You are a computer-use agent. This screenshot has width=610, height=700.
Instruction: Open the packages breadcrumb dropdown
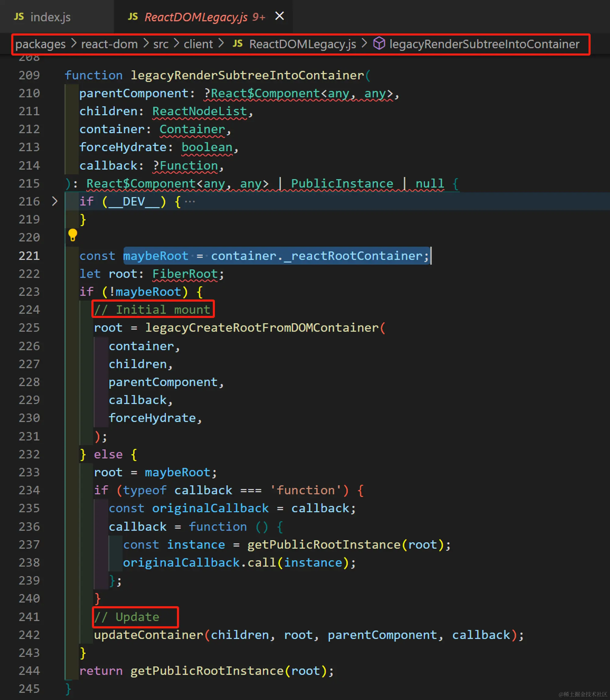[x=41, y=44]
